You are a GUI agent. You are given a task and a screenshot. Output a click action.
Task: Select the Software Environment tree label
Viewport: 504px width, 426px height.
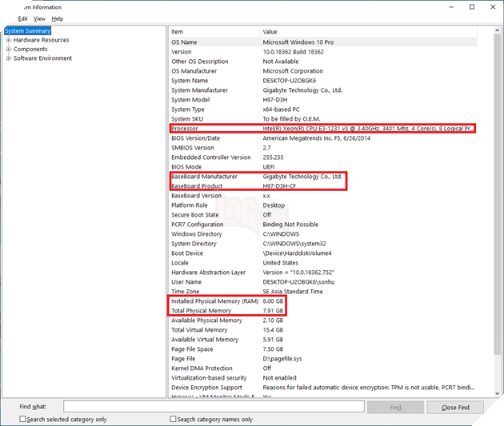click(x=42, y=58)
